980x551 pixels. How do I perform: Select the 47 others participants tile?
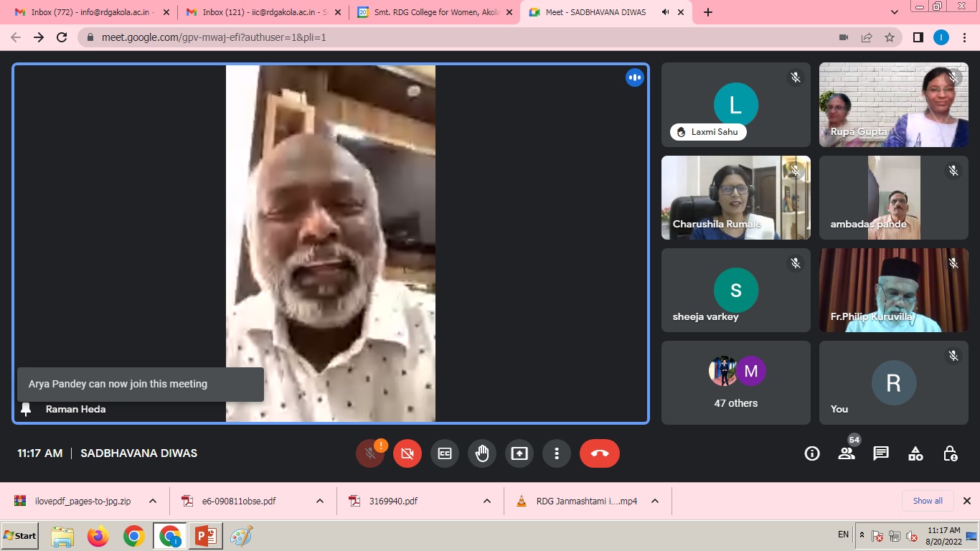click(735, 382)
